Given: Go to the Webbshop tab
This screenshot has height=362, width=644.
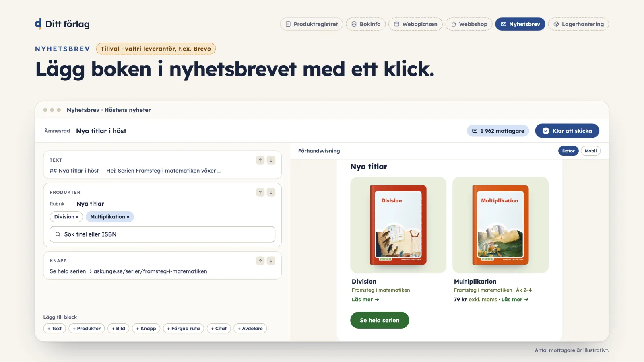Looking at the screenshot, I should [x=469, y=24].
